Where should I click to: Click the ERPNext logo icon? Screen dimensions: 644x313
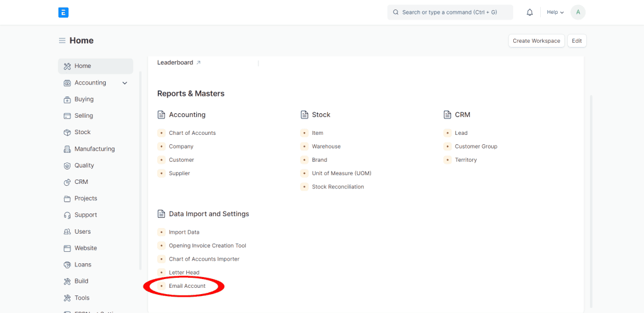(63, 12)
